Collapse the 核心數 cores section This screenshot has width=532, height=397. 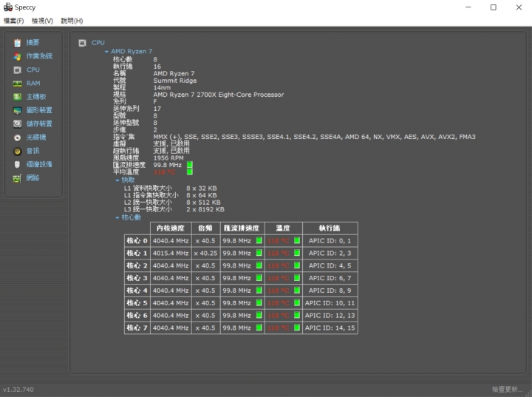pyautogui.click(x=117, y=217)
